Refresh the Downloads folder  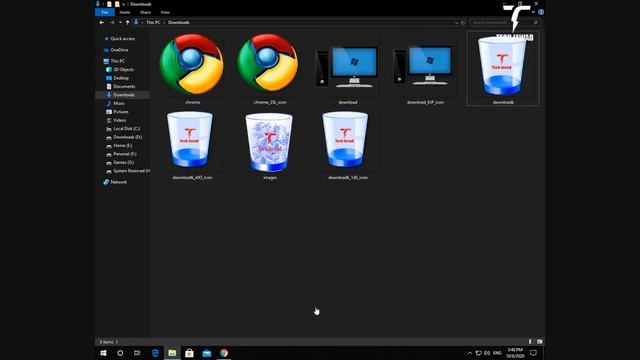[463, 23]
